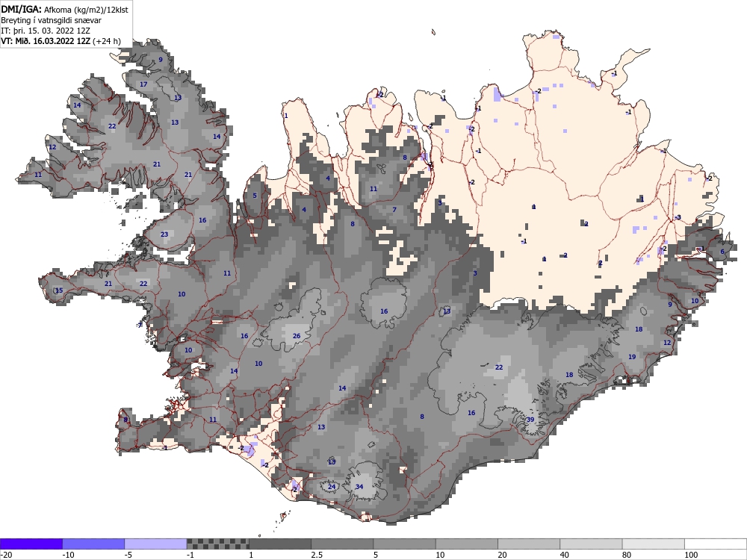
Task: Select the 80 to 100 legend swatch
Action: pos(653,544)
